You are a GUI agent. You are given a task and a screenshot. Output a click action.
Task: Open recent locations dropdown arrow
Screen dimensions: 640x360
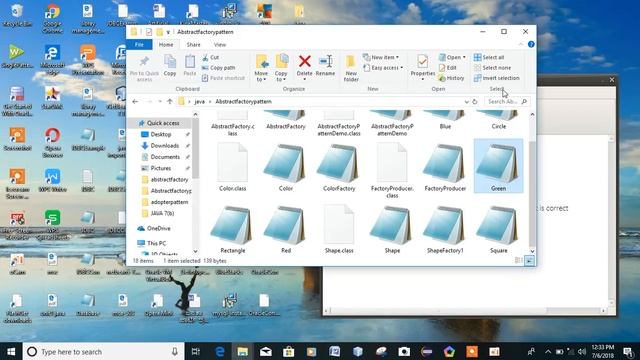click(x=160, y=101)
